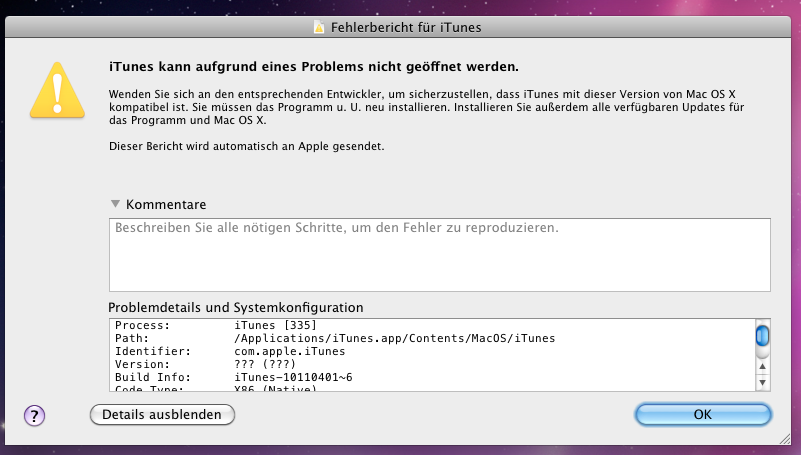
Task: Click the bold error heading text
Action: tap(313, 67)
